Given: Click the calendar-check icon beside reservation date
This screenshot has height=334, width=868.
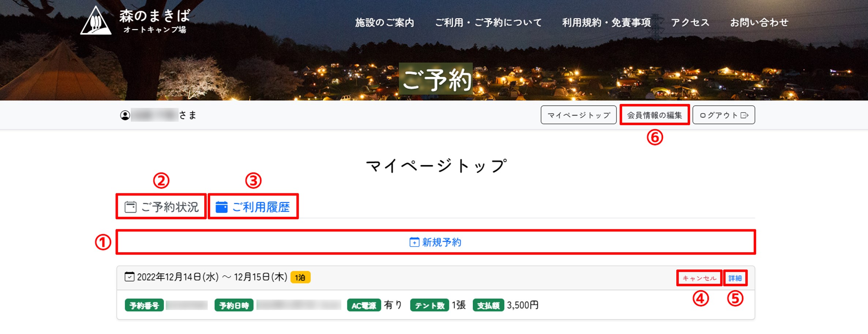Looking at the screenshot, I should coord(129,277).
